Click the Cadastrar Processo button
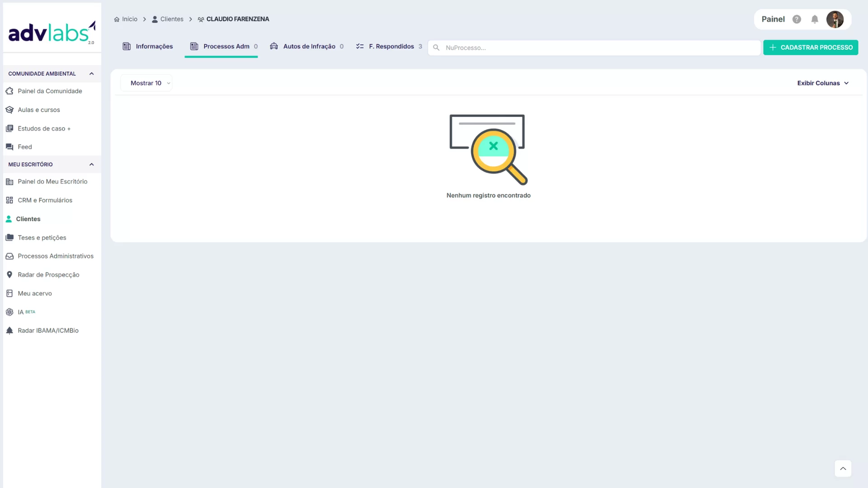The image size is (868, 488). pyautogui.click(x=811, y=47)
